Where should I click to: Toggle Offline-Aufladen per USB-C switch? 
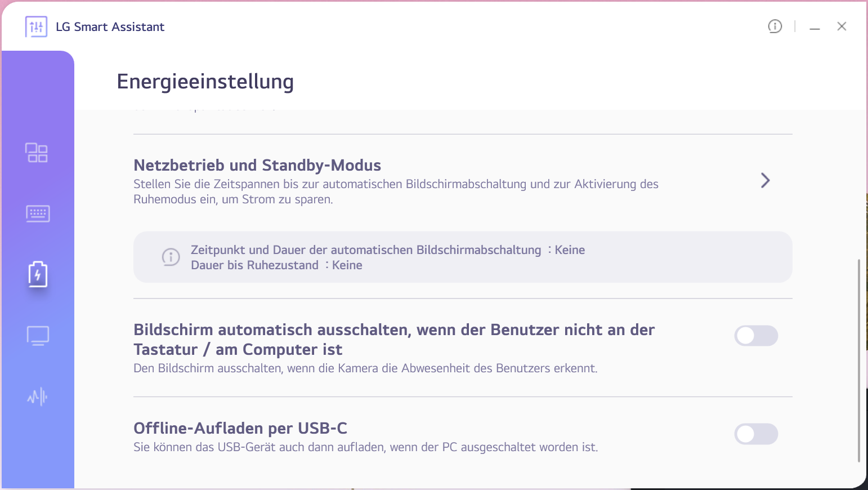pyautogui.click(x=756, y=434)
